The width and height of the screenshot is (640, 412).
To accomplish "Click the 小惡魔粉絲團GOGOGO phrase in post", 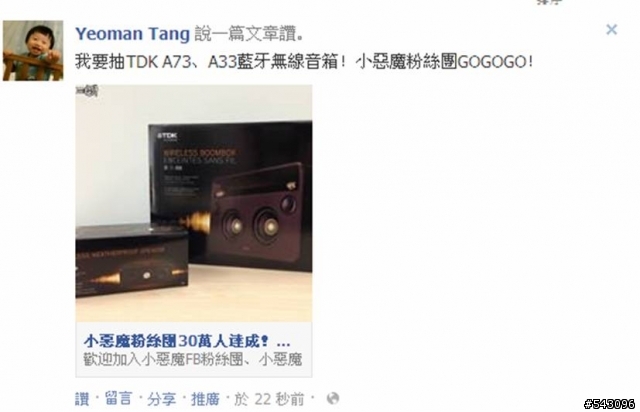I will pyautogui.click(x=444, y=62).
